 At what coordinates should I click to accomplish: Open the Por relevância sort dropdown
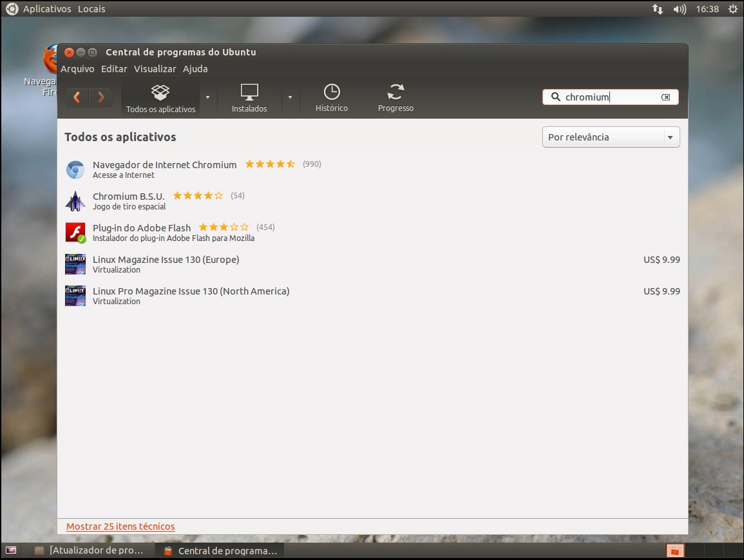[611, 137]
